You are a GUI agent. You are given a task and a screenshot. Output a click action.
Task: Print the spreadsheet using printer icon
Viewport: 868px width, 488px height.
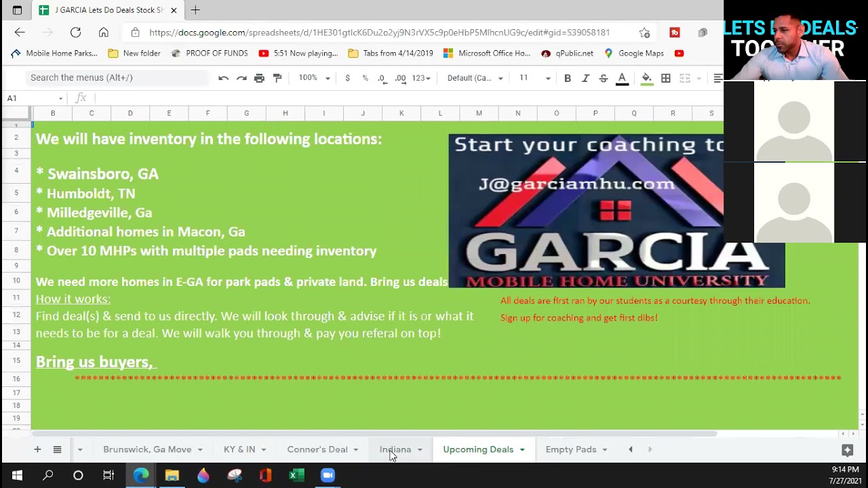(259, 78)
